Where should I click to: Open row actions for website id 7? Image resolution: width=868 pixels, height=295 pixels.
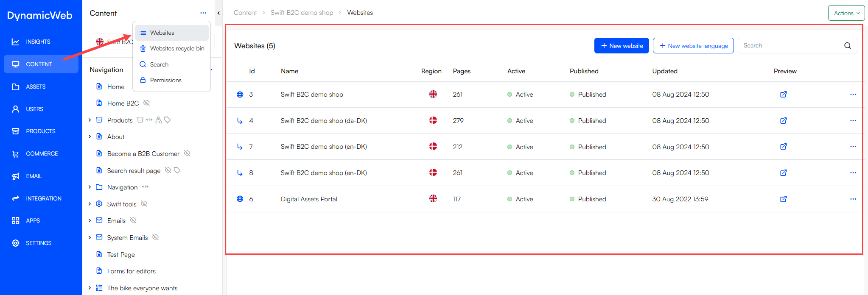[x=853, y=146]
